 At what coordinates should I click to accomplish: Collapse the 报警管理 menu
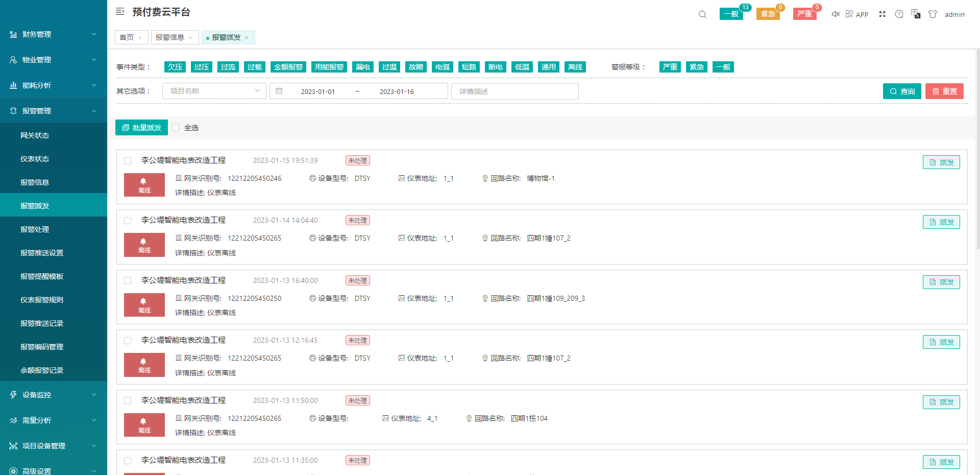94,111
